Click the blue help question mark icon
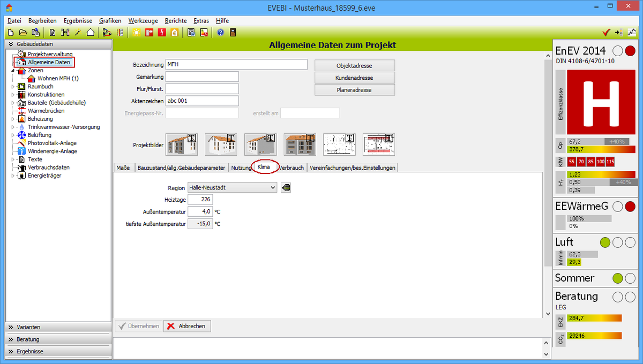Screen dimensions: 643x364 click(220, 33)
